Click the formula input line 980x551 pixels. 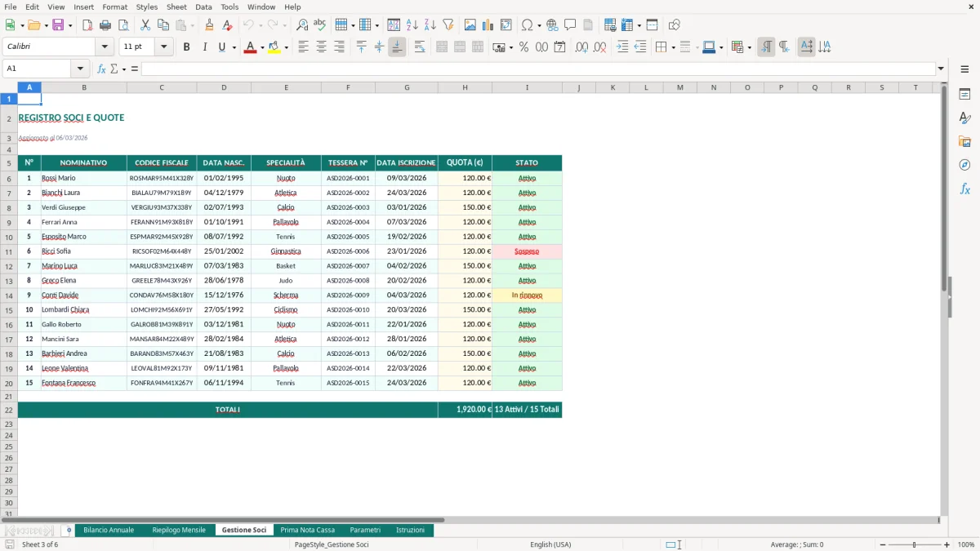(x=537, y=69)
